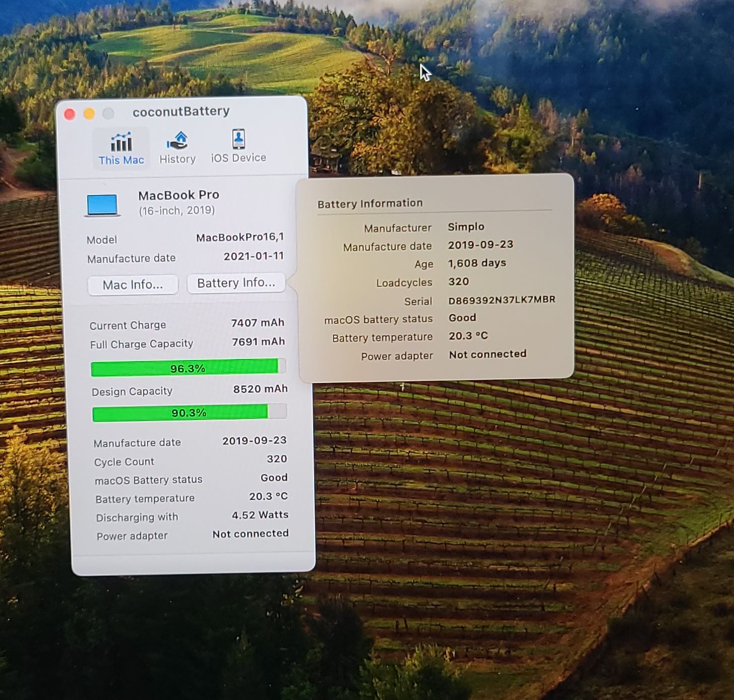Click the Simplo manufacturer value
This screenshot has height=700, width=734.
pyautogui.click(x=466, y=227)
